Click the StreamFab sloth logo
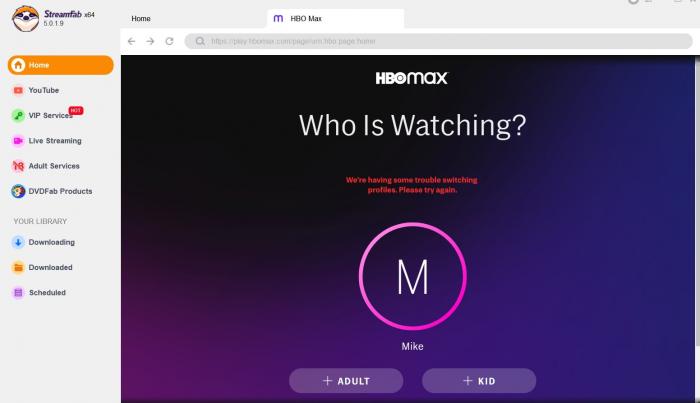The height and width of the screenshot is (403, 700). pyautogui.click(x=25, y=18)
